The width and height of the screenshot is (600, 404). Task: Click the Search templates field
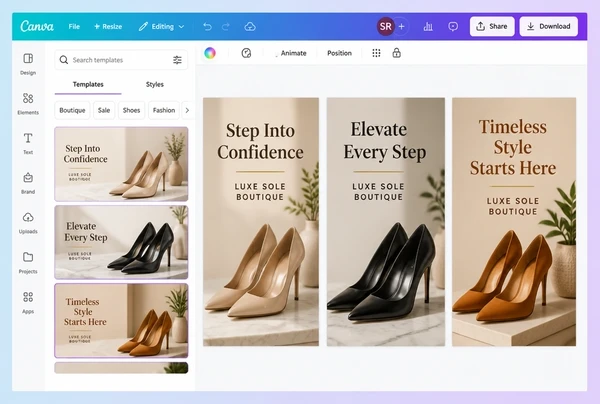(x=121, y=60)
